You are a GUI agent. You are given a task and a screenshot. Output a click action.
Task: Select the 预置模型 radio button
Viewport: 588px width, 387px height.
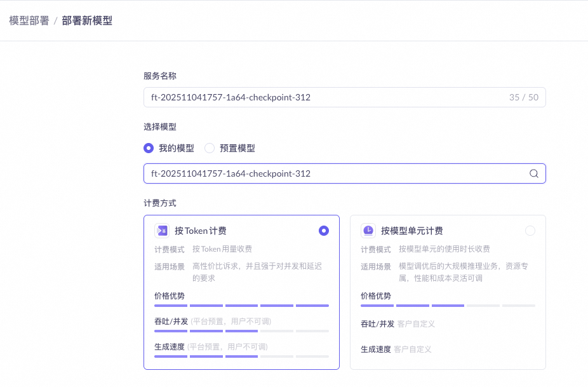[x=210, y=148]
